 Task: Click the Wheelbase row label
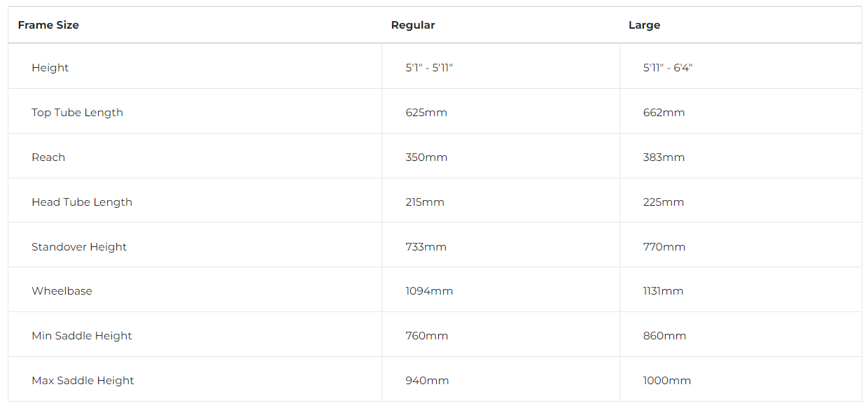pos(62,291)
